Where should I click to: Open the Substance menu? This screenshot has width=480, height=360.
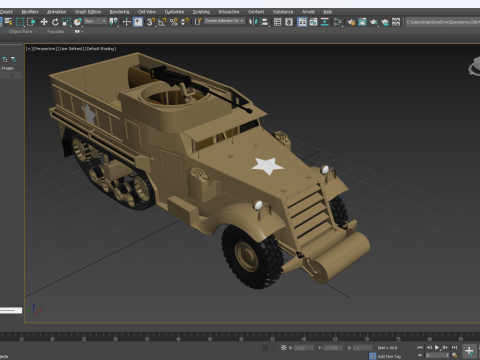pyautogui.click(x=283, y=12)
